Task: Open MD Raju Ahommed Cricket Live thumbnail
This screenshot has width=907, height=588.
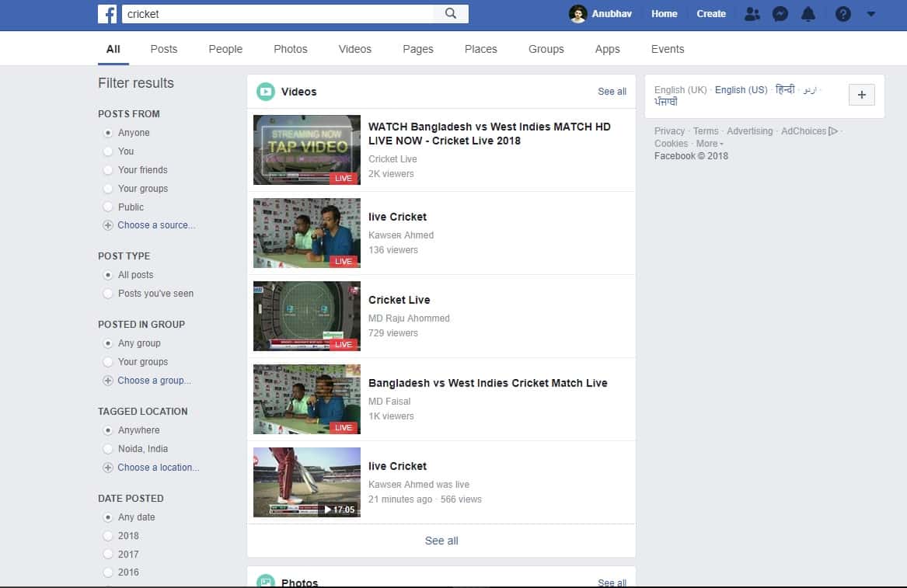Action: (306, 316)
